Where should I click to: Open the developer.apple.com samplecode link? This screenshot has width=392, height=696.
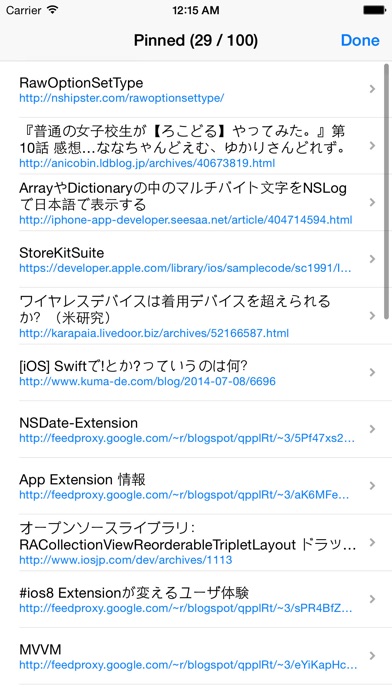185,268
